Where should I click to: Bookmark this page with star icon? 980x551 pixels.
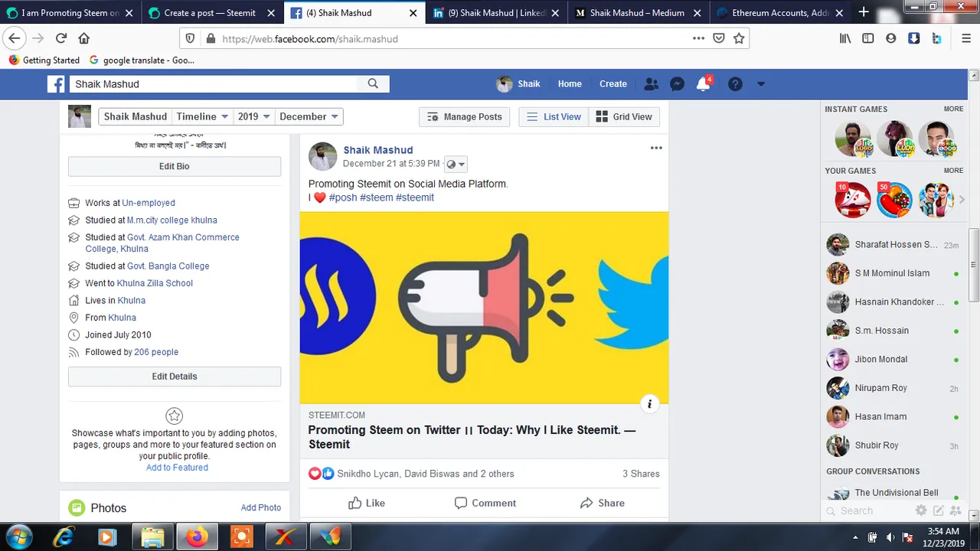click(739, 38)
